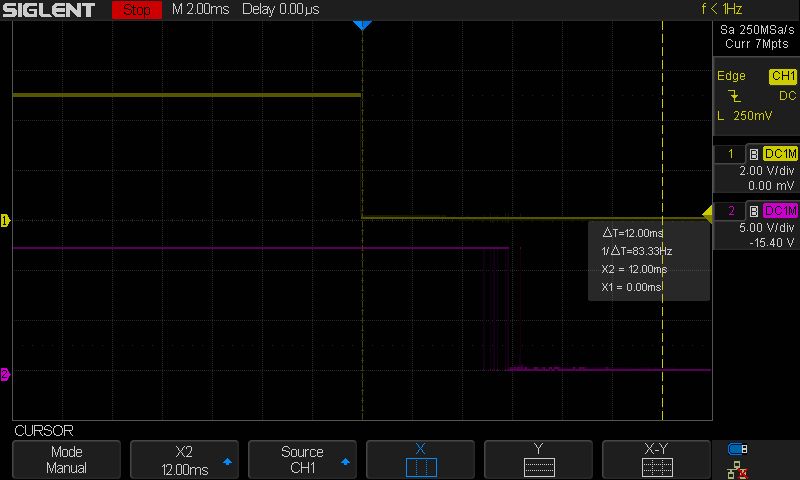Click channel 1 bandwidth limit B icon

(x=754, y=155)
